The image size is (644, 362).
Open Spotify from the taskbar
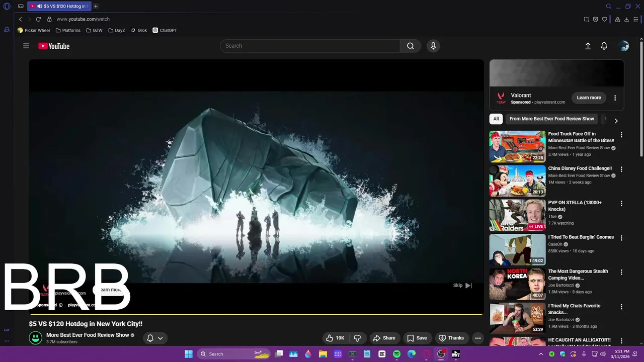396,354
